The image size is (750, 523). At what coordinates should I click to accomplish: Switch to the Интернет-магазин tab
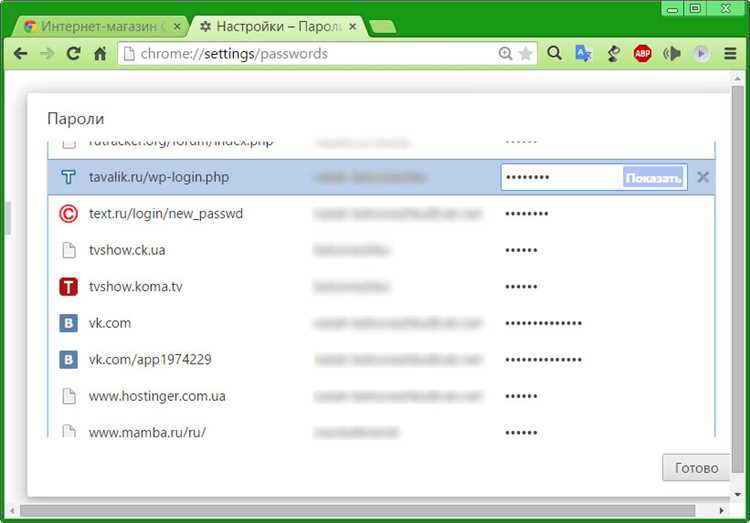[x=99, y=26]
